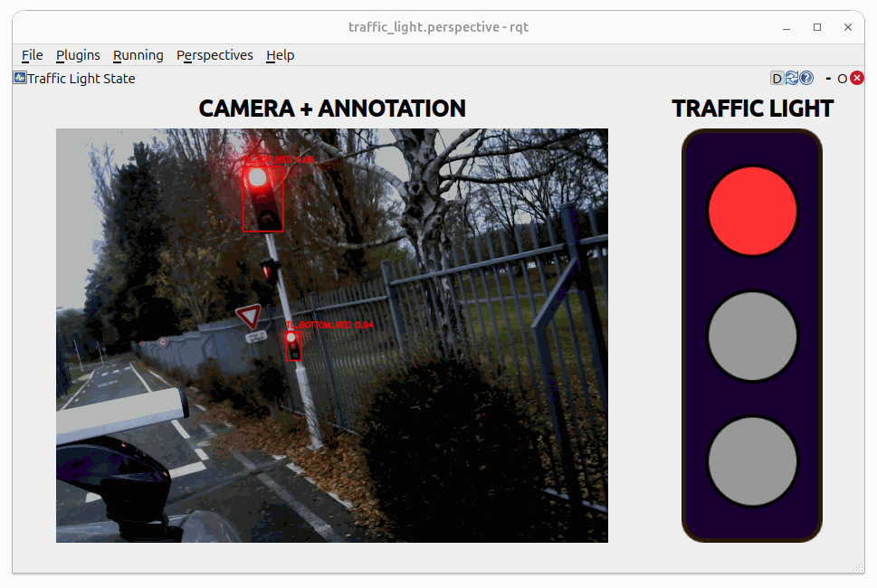Click the TL_BOTTOM_RED detection box in camera
The height and width of the screenshot is (588, 877).
[293, 346]
